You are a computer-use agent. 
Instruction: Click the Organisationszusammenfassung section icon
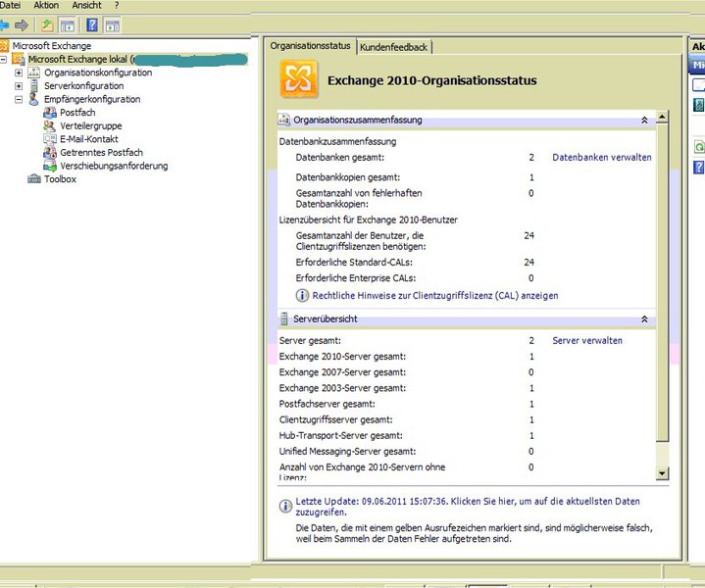point(284,120)
